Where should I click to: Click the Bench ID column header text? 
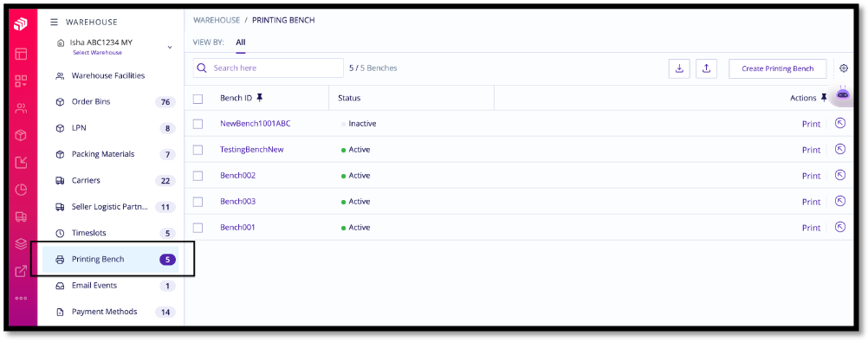click(236, 98)
